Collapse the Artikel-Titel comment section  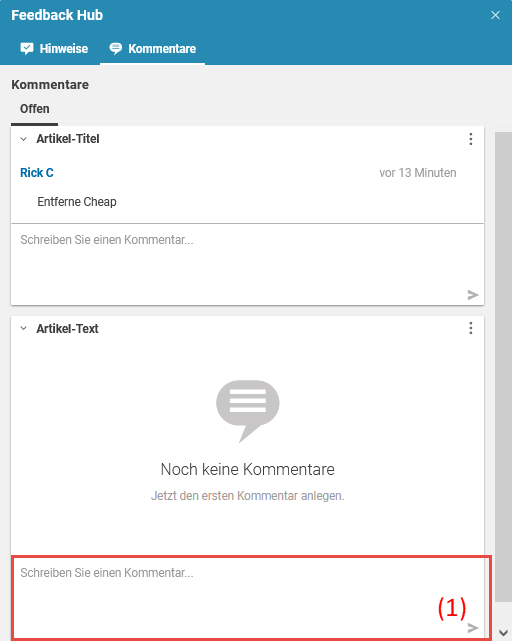[x=24, y=139]
